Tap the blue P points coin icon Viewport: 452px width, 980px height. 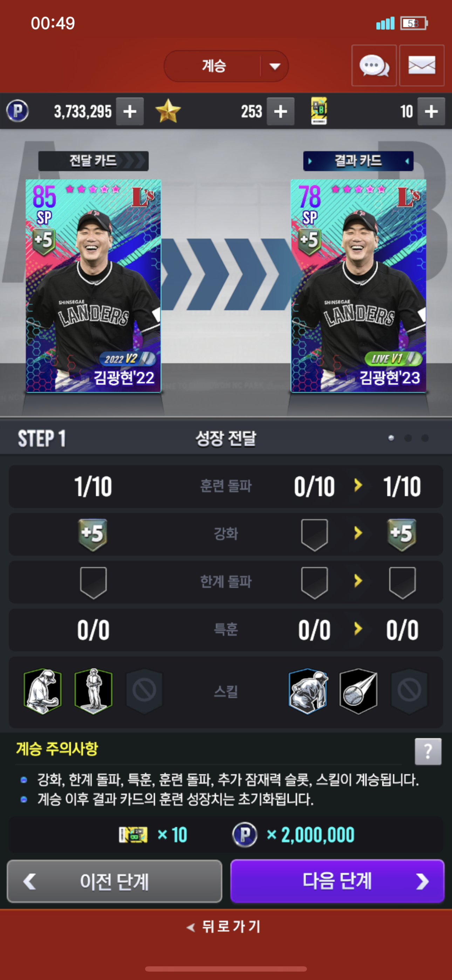(18, 111)
